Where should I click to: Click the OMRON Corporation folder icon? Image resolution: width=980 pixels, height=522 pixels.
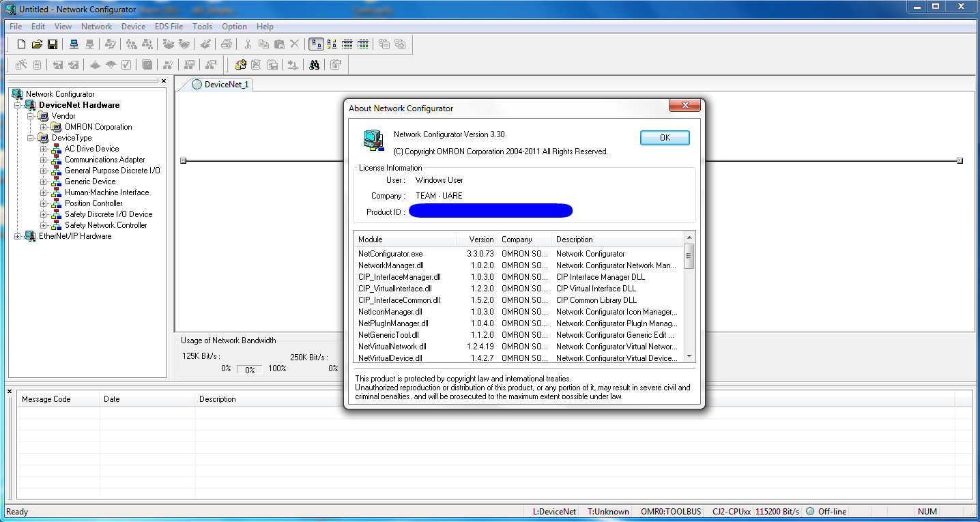point(56,127)
